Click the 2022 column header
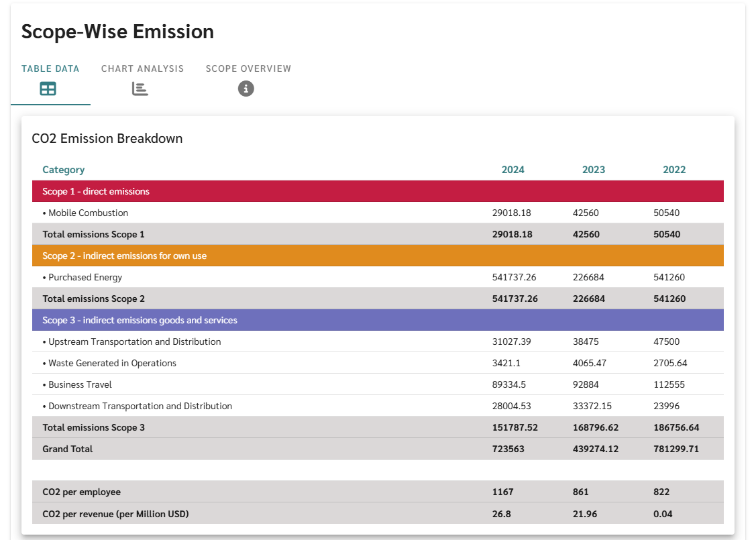756x540 pixels. pos(674,170)
